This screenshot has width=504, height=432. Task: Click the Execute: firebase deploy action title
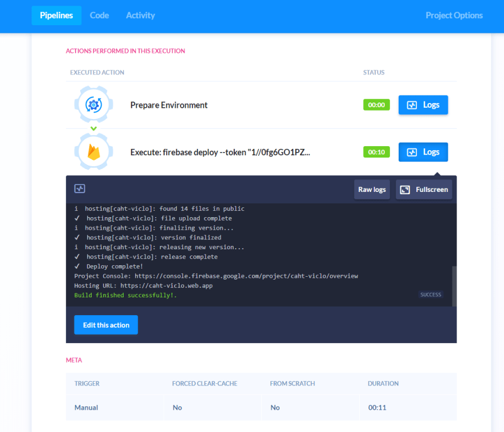(x=220, y=152)
